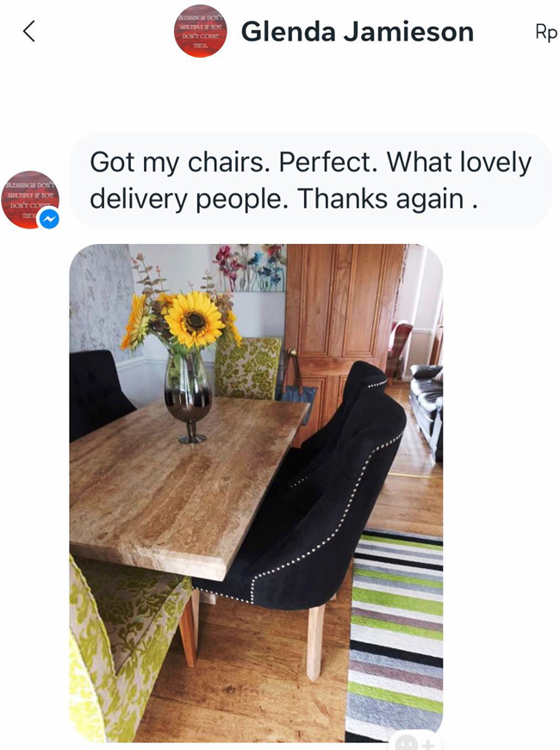Tap the floral wall painting in the photo
This screenshot has height=750, width=560.
click(x=249, y=268)
